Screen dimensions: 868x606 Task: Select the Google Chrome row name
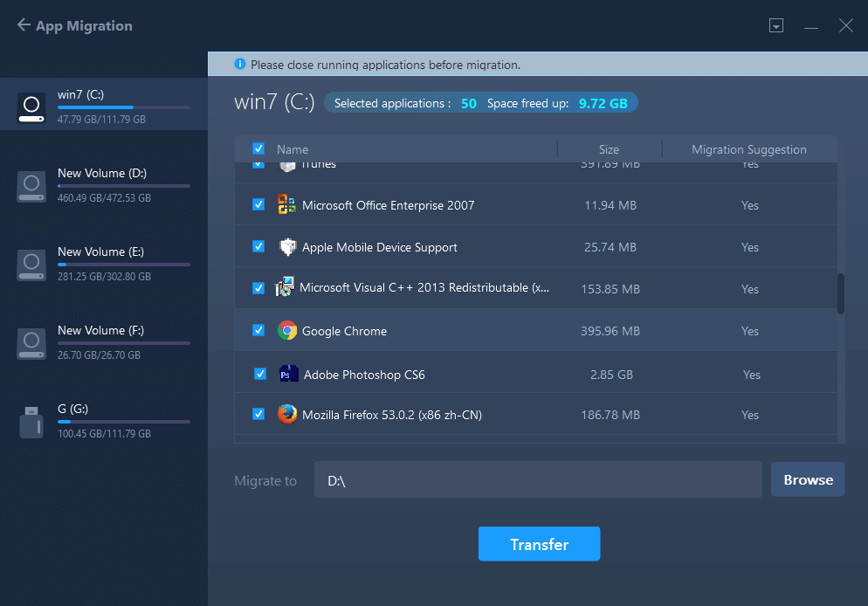(344, 331)
